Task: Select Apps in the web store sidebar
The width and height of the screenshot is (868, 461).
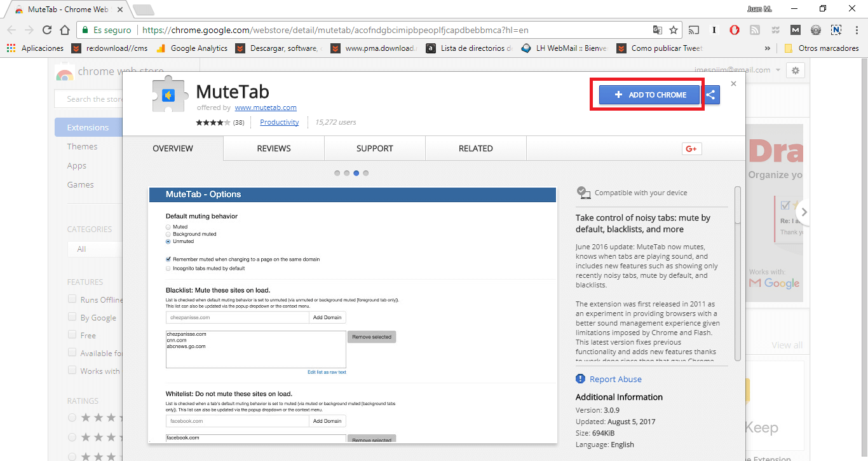Action: [x=77, y=165]
